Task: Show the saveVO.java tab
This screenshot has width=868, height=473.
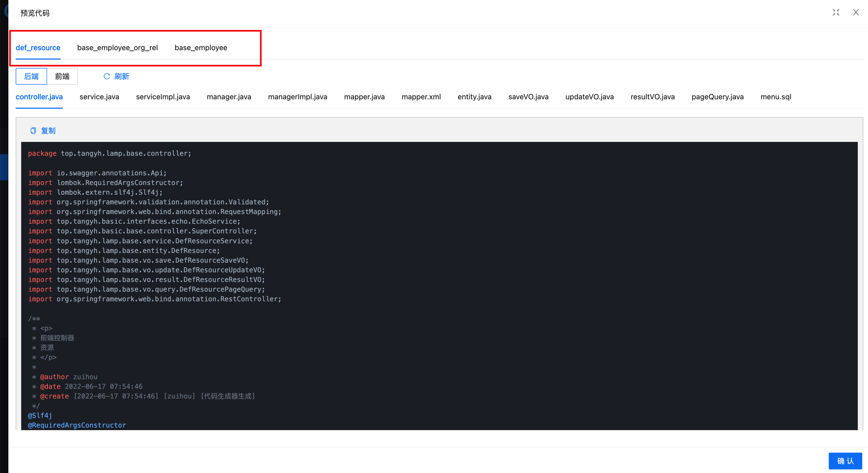Action: (528, 97)
